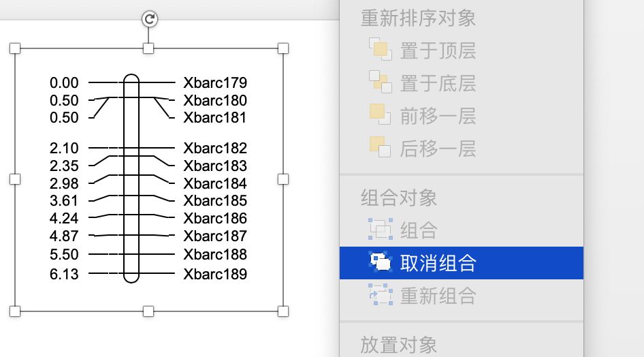
Task: Click the Regroup icon beside 重新组合
Action: click(381, 294)
